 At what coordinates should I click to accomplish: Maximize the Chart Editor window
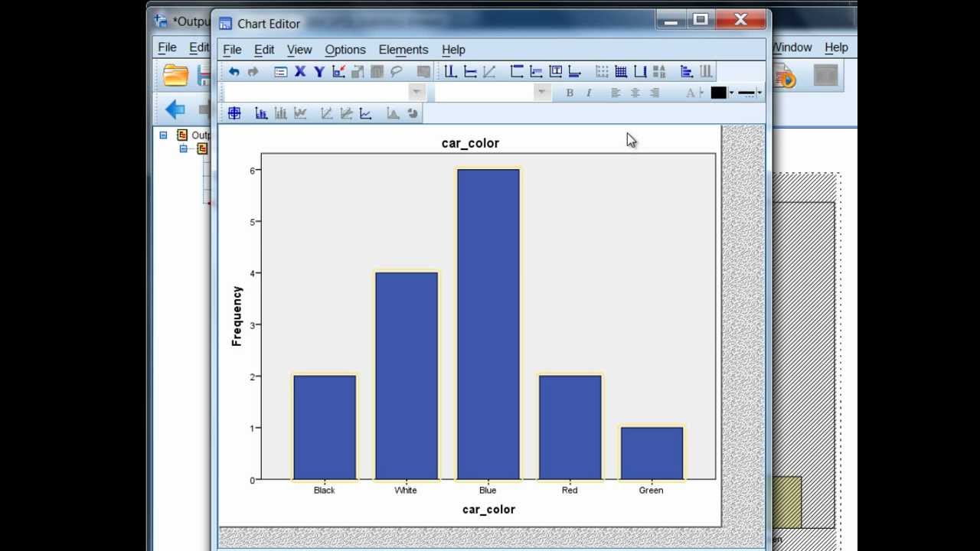(701, 20)
